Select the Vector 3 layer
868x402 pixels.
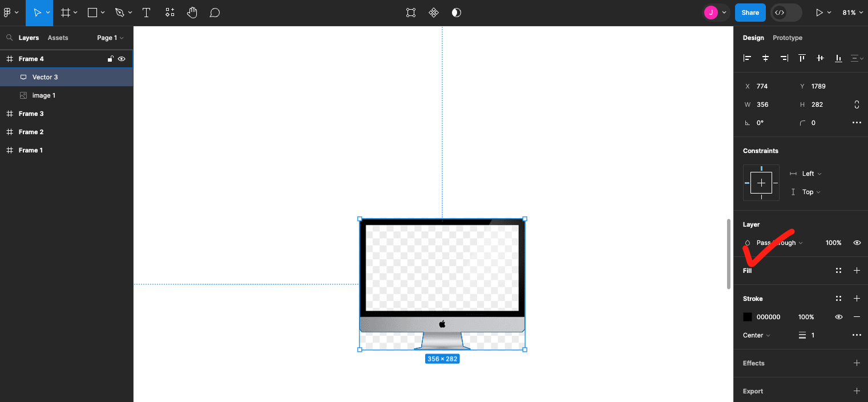(x=66, y=77)
